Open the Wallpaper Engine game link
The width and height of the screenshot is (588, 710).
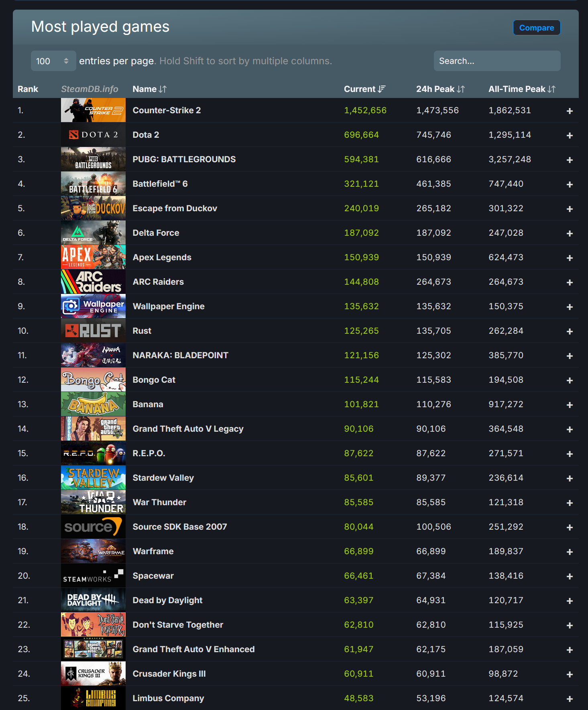169,306
